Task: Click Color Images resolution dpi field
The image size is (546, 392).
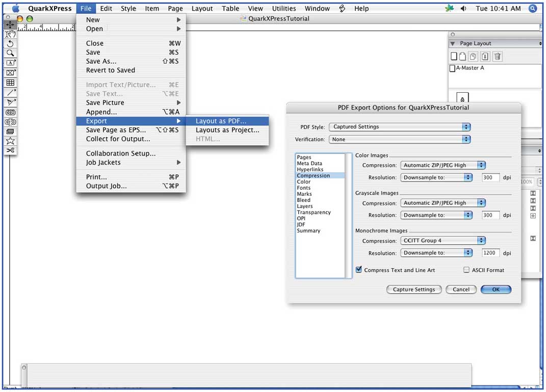Action: tap(490, 177)
